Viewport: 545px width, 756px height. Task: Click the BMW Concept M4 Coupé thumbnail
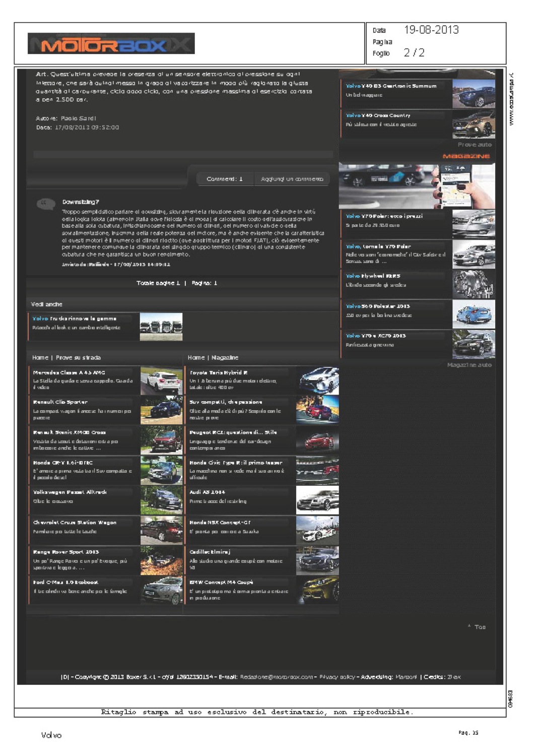pyautogui.click(x=317, y=590)
